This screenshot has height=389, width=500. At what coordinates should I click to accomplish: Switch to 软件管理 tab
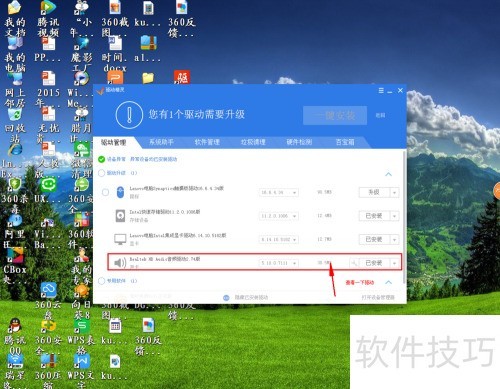point(207,142)
